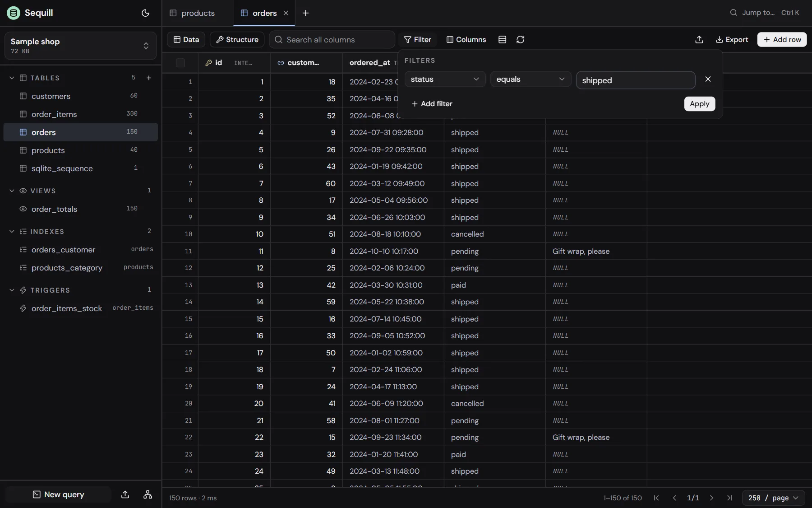Create new table plus icon
Viewport: 812px width, 508px height.
pyautogui.click(x=149, y=78)
